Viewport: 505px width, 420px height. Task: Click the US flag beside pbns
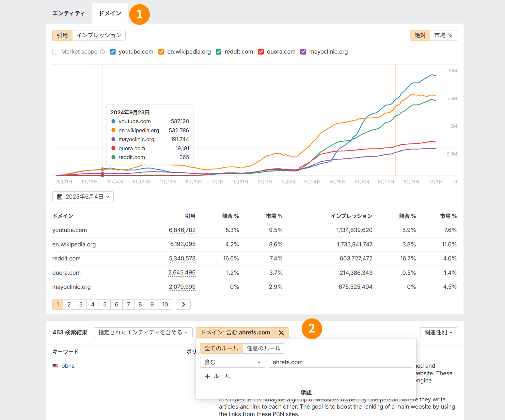pos(55,366)
